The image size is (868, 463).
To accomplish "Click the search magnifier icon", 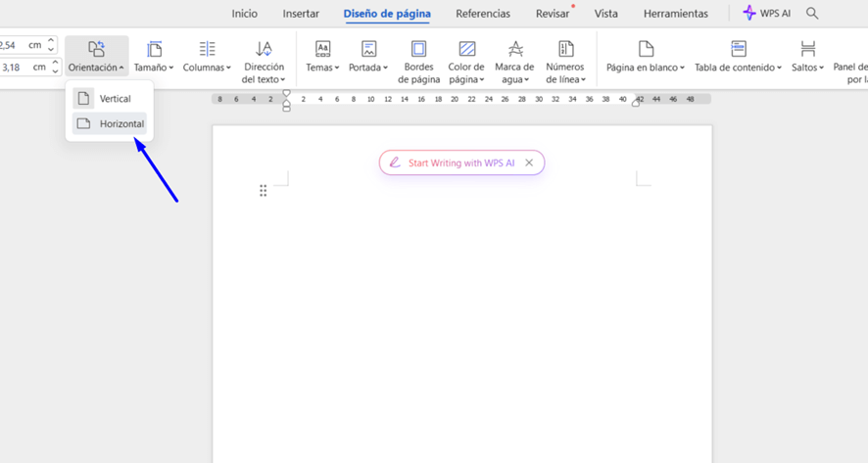I will (x=812, y=14).
